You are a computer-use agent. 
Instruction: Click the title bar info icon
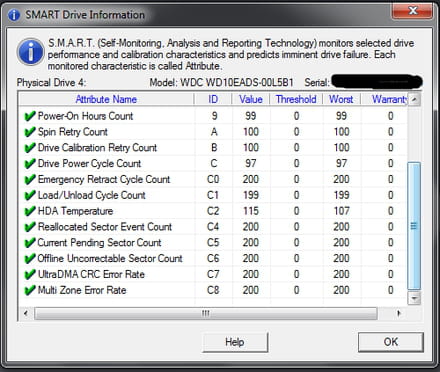(x=14, y=15)
